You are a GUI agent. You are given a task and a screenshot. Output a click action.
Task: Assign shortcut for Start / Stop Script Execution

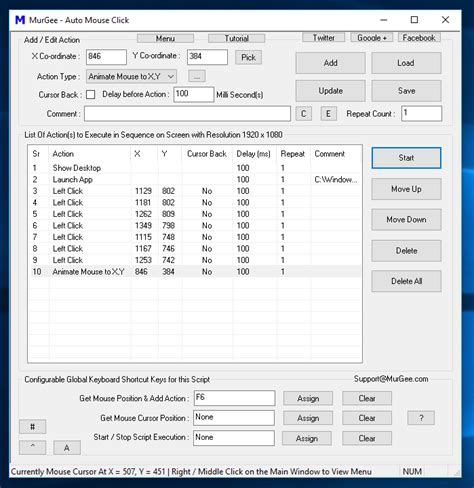[x=307, y=438]
